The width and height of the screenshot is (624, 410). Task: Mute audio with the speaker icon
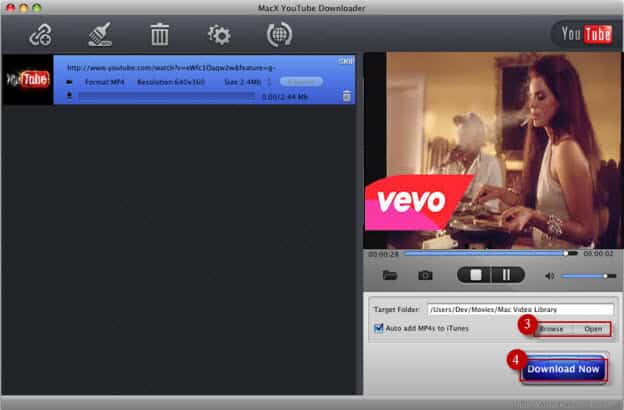point(550,276)
